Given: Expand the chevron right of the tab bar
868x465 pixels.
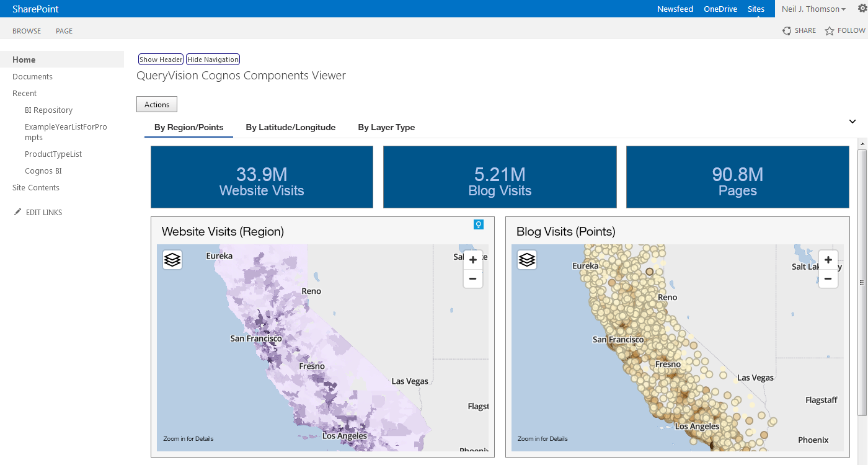Looking at the screenshot, I should pos(852,122).
